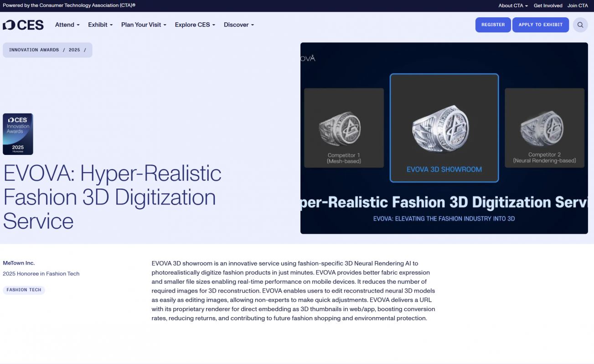Screen dimensions: 594x364
Task: Click the EVOVA 3D showroom description paragraph
Action: point(294,291)
